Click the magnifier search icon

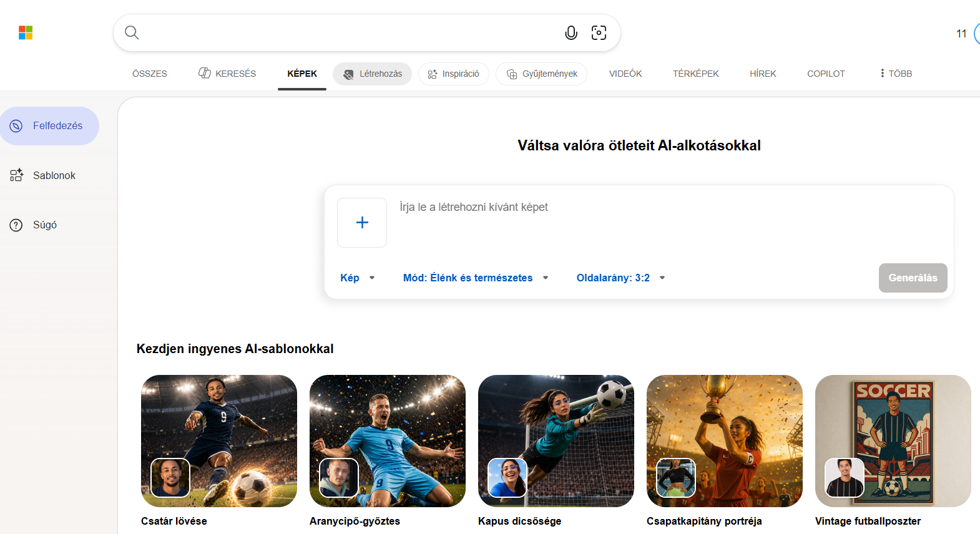(132, 32)
